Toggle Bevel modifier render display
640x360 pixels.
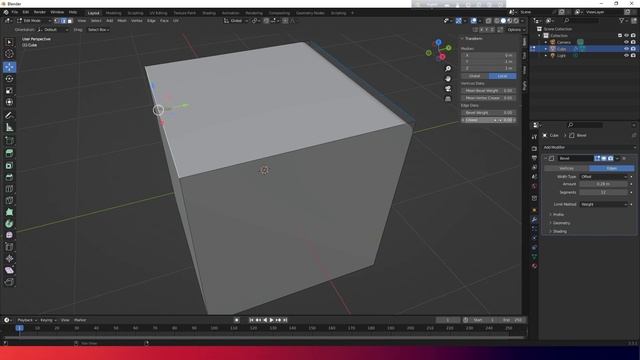(610, 158)
